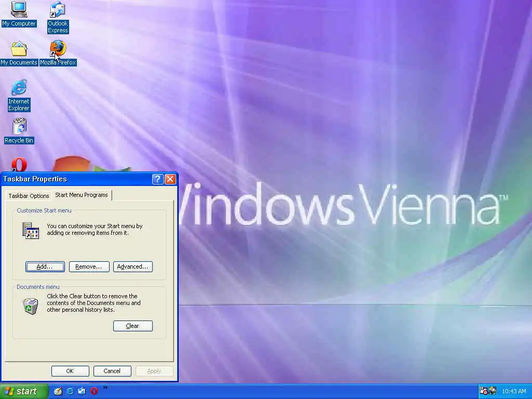Image resolution: width=532 pixels, height=399 pixels.
Task: Click the second system tray icon
Action: [493, 391]
